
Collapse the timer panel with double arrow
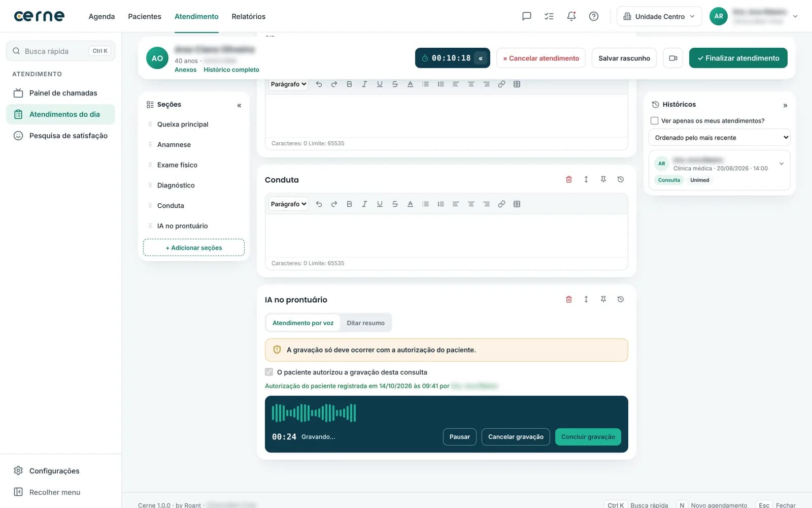pos(481,58)
